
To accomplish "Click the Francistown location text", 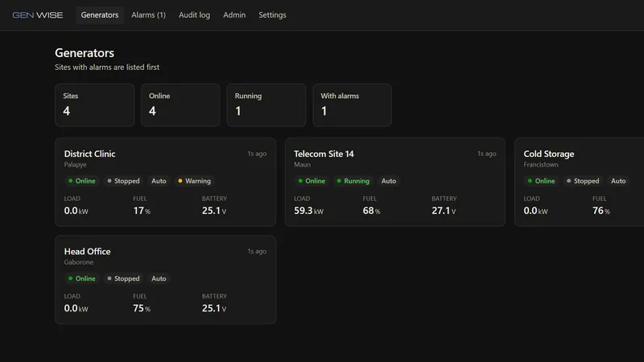I will coord(541,165).
